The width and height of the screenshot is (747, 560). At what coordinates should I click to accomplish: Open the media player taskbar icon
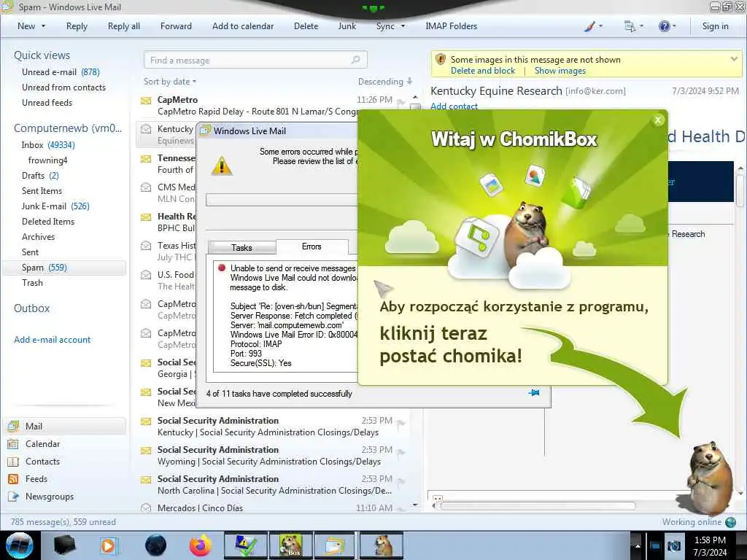[x=109, y=545]
